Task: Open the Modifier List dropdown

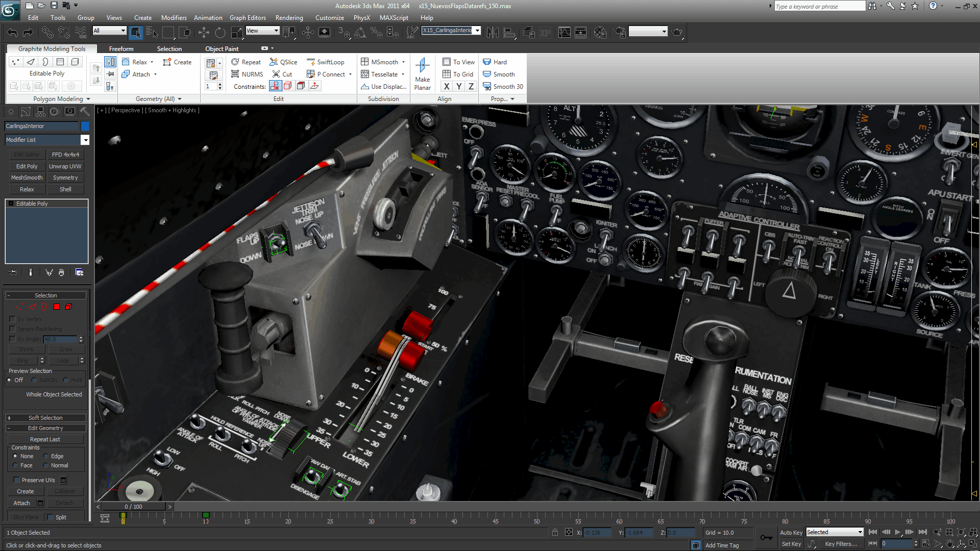Action: 85,140
